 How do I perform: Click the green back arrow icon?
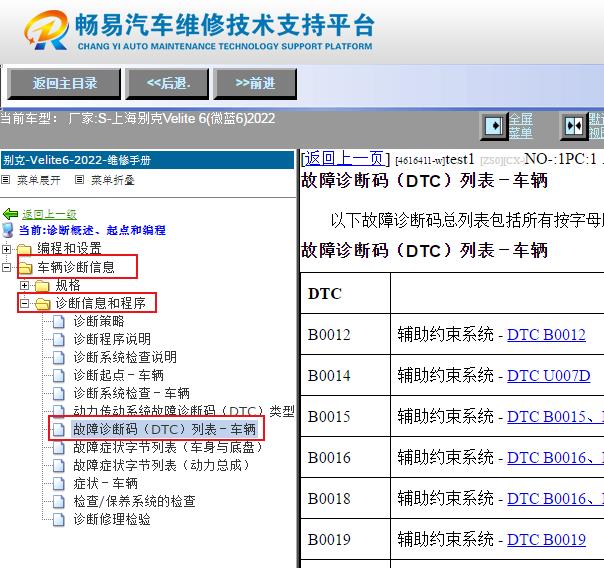pyautogui.click(x=10, y=214)
